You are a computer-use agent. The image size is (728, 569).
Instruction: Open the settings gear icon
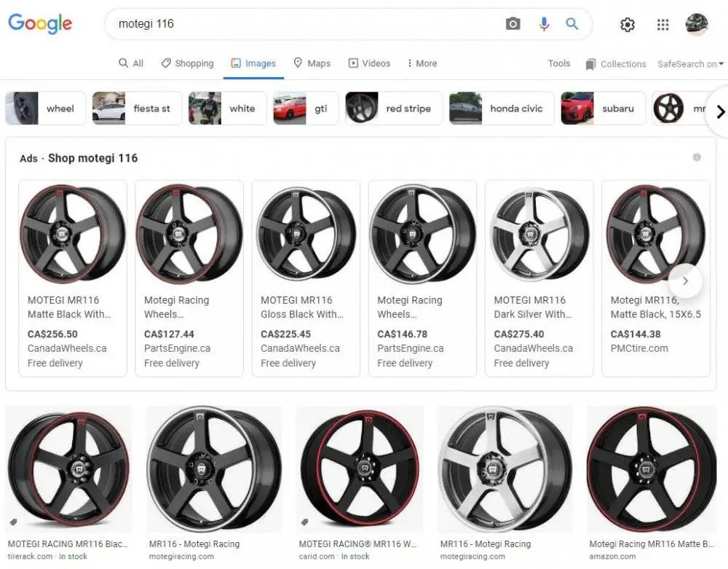[x=627, y=25]
